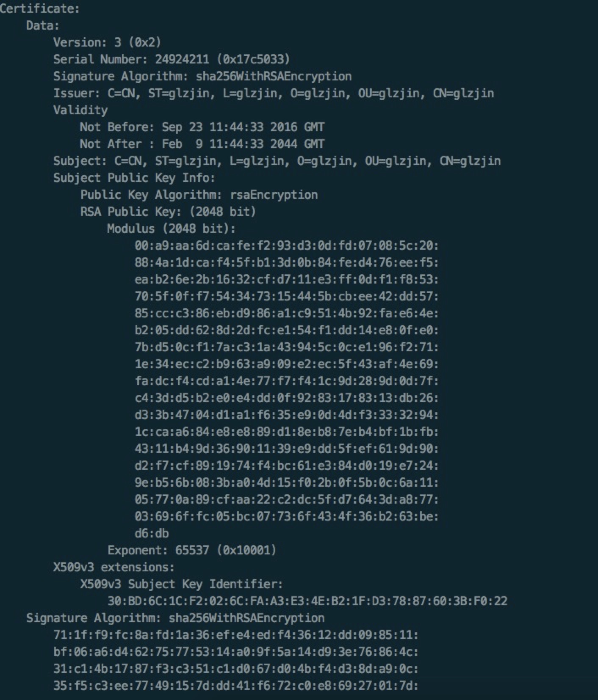The image size is (598, 700).
Task: Click "X509v3 Subject Key Identifier:" text
Action: (181, 584)
